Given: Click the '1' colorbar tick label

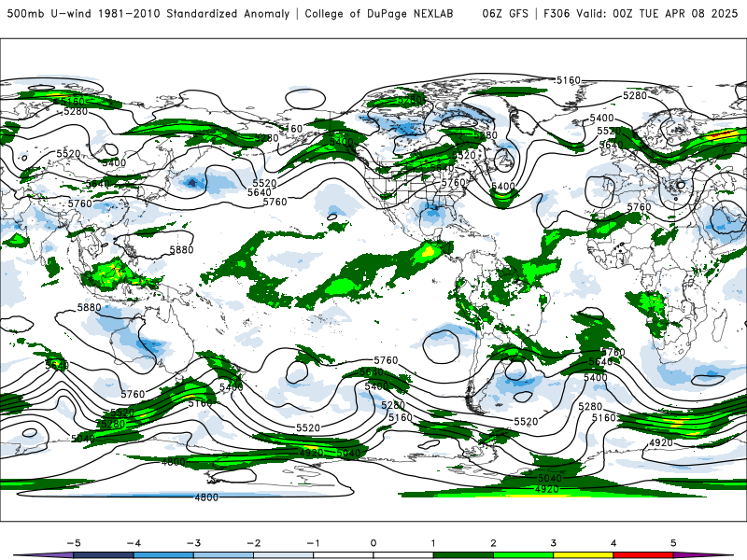Looking at the screenshot, I should (433, 543).
